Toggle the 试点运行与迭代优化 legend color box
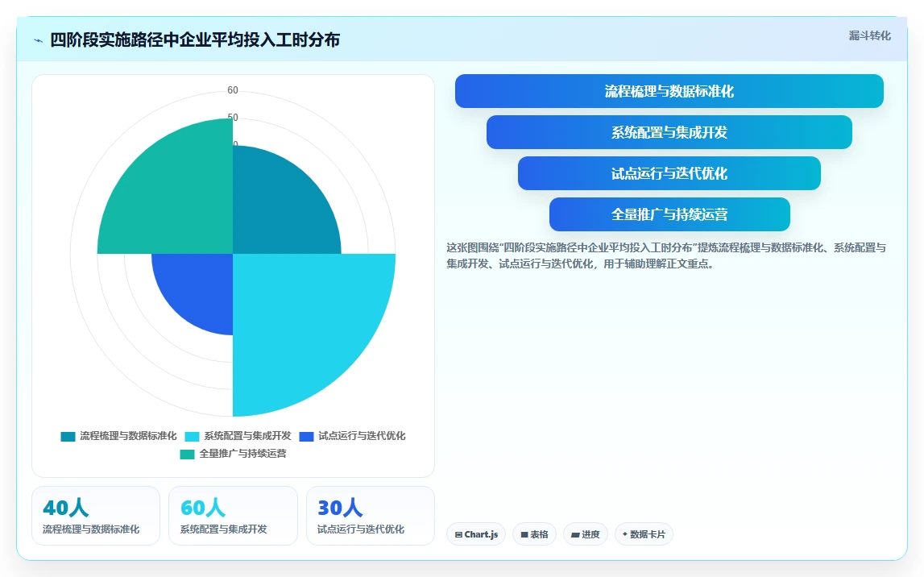Viewport: 924px width, 577px height. coord(306,437)
